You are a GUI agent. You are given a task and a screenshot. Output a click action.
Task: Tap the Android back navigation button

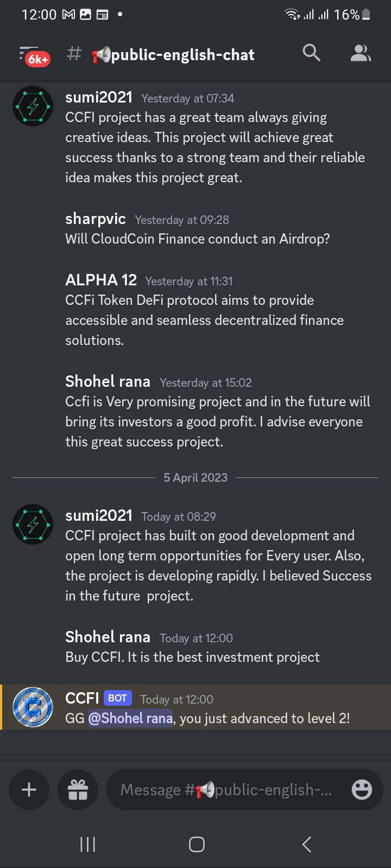[x=306, y=844]
